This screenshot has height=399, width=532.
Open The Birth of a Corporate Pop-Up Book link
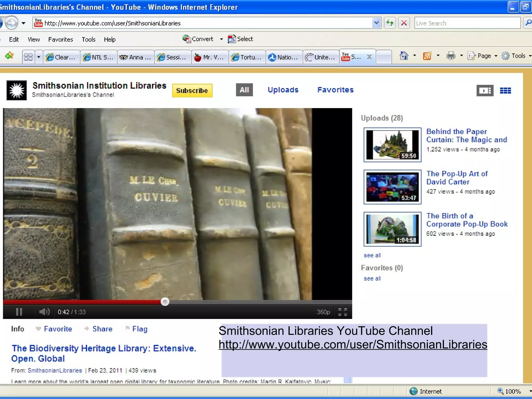pos(467,220)
